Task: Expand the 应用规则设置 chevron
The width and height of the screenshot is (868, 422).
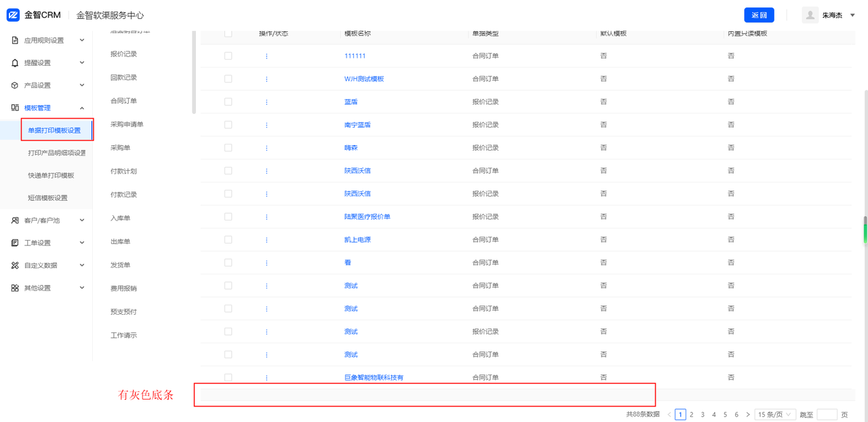Action: tap(82, 40)
